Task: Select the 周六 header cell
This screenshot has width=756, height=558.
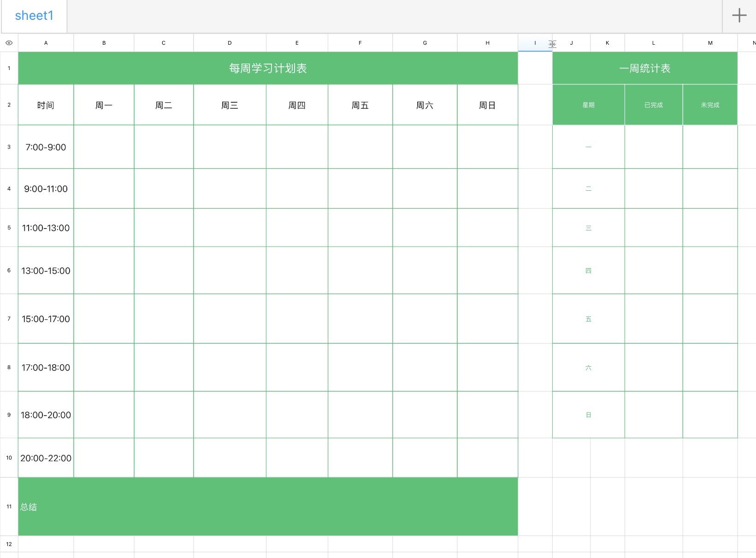Action: [x=425, y=105]
